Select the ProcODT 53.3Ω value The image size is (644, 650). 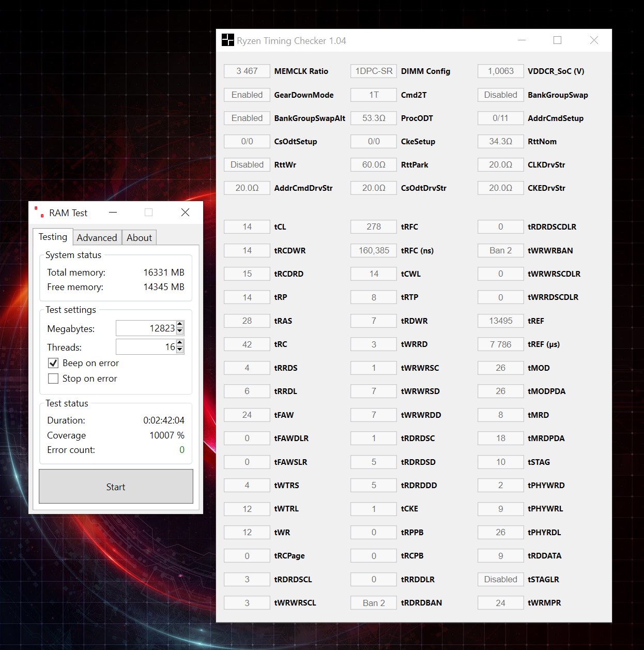(374, 118)
